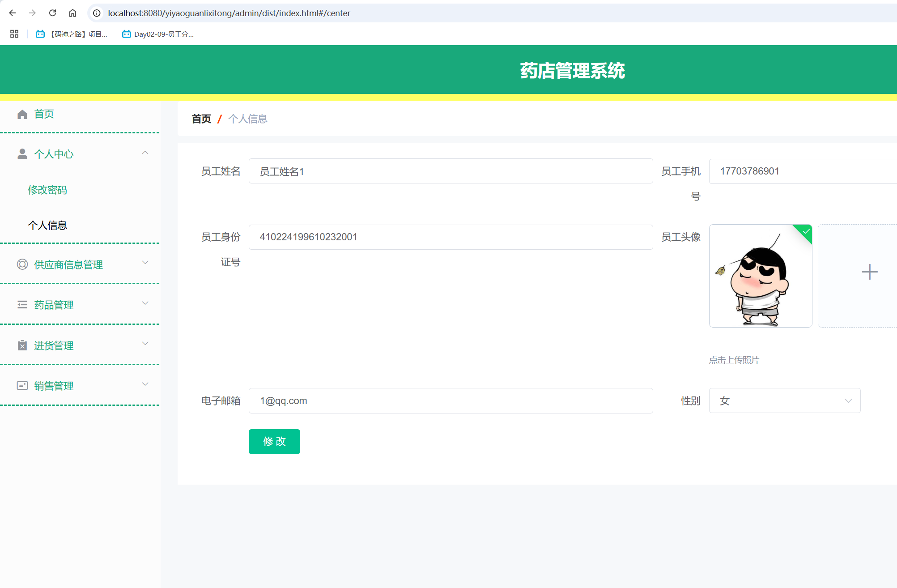Click the clipboard icon beside 进货管理
The image size is (897, 588).
22,345
